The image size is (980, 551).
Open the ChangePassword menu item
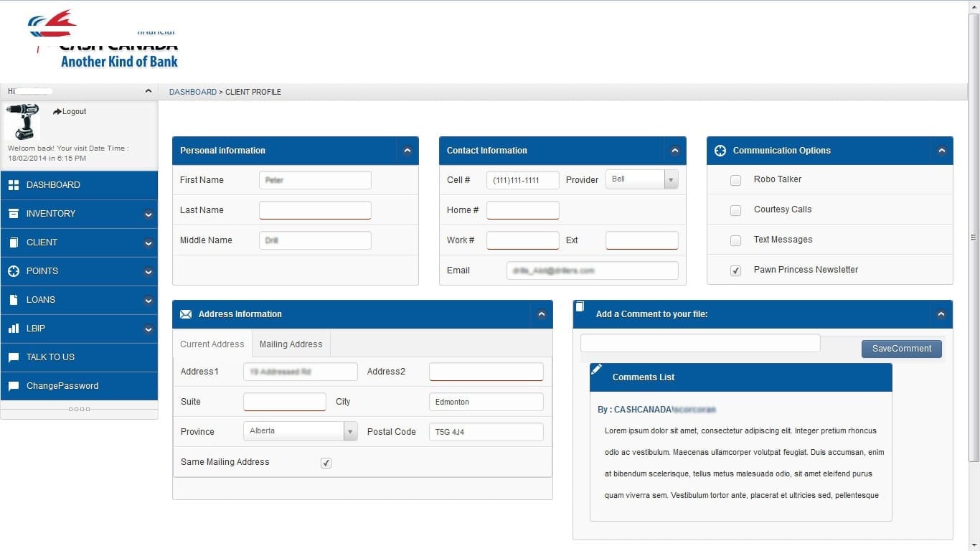tap(62, 386)
